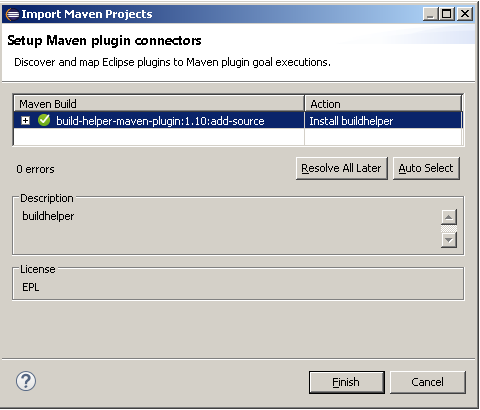Close the Import Maven Projects dialog
This screenshot has width=480, height=410.
pos(465,14)
